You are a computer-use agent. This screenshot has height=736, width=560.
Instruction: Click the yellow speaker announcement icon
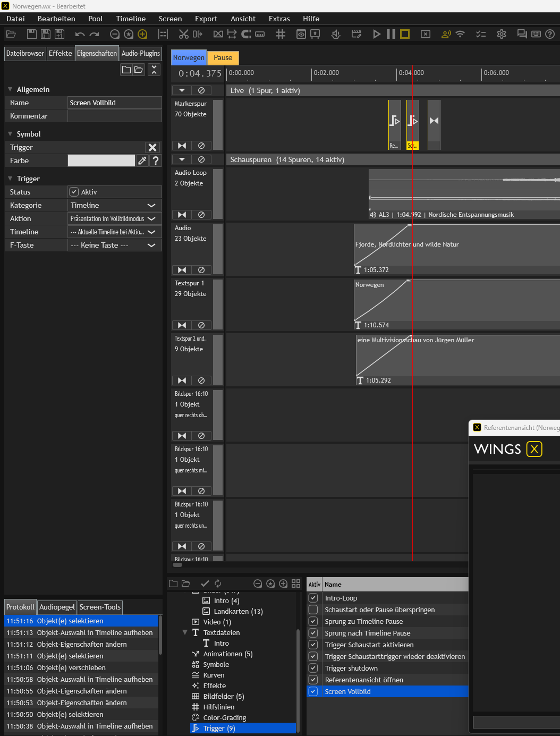click(x=446, y=34)
